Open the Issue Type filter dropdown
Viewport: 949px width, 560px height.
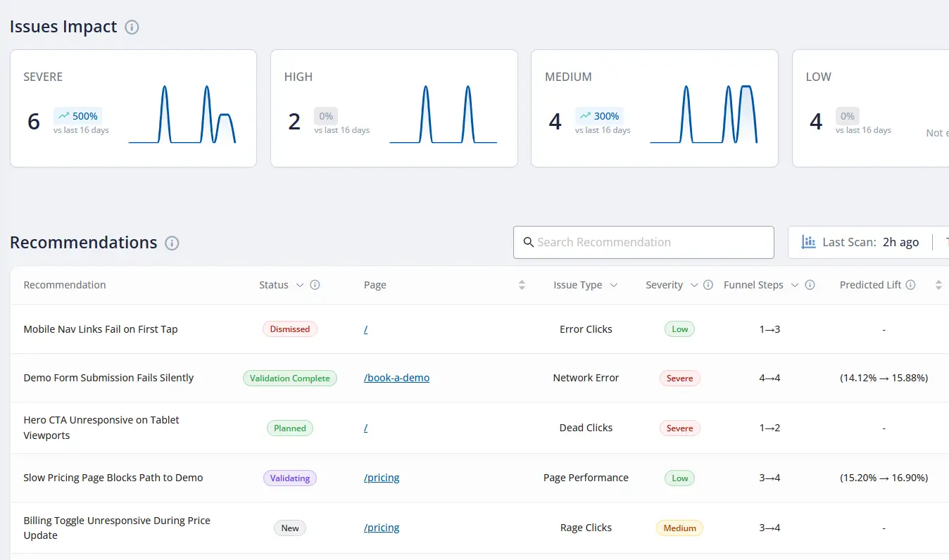pyautogui.click(x=614, y=285)
